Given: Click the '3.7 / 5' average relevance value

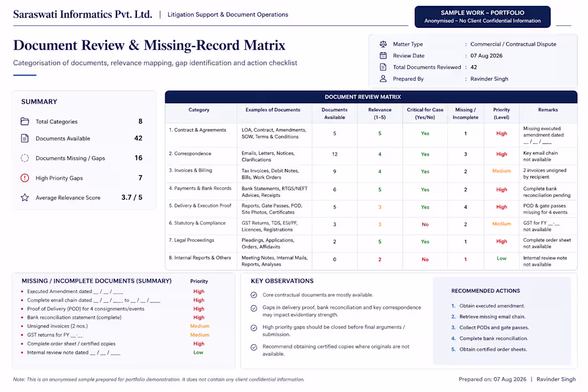Looking at the screenshot, I should [x=131, y=197].
